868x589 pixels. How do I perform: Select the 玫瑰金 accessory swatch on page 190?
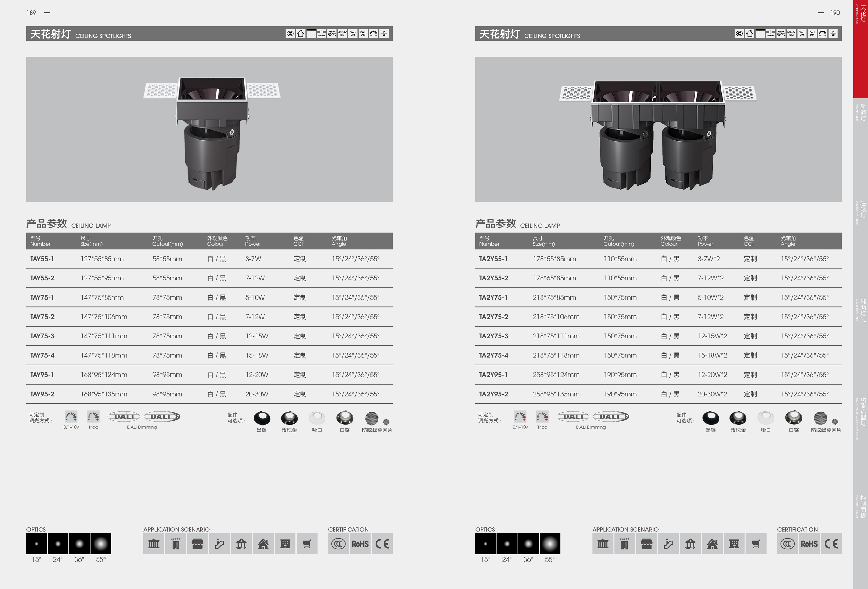(738, 419)
